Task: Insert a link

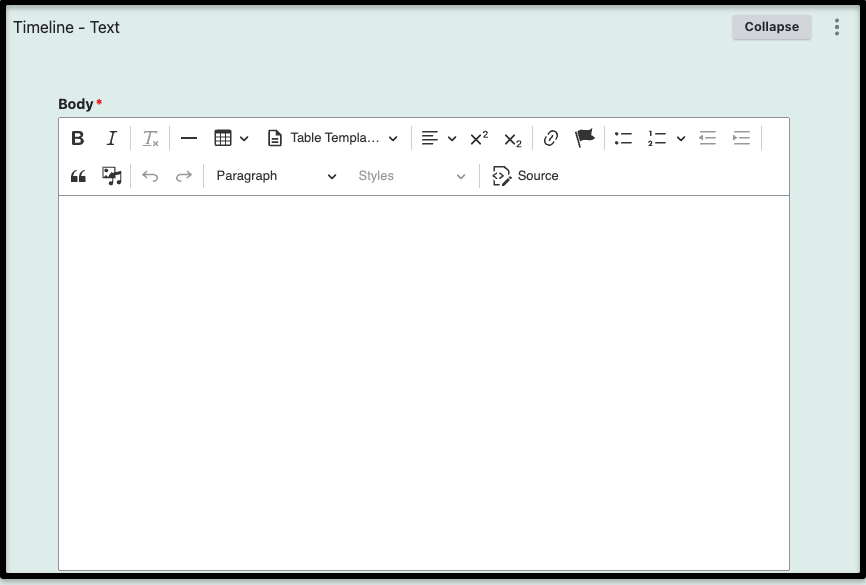Action: 550,138
